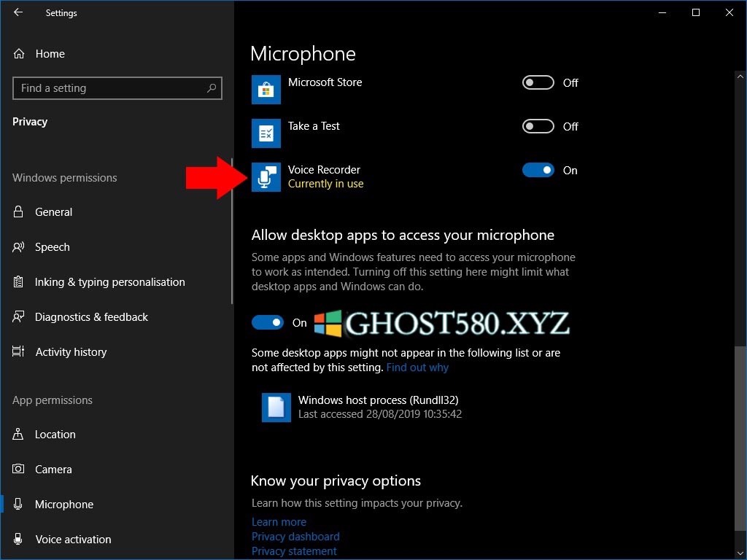This screenshot has height=560, width=747.
Task: Click the Location icon
Action: tap(18, 434)
